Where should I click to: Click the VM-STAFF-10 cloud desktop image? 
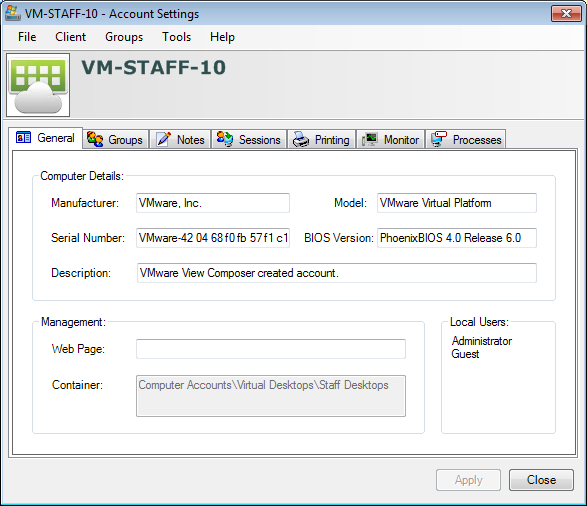38,85
